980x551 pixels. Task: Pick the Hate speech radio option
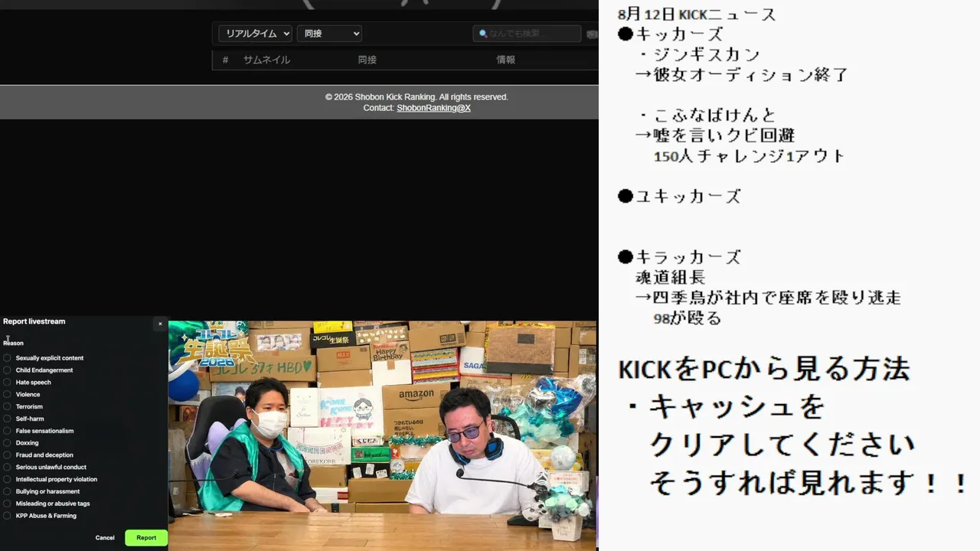tap(7, 383)
